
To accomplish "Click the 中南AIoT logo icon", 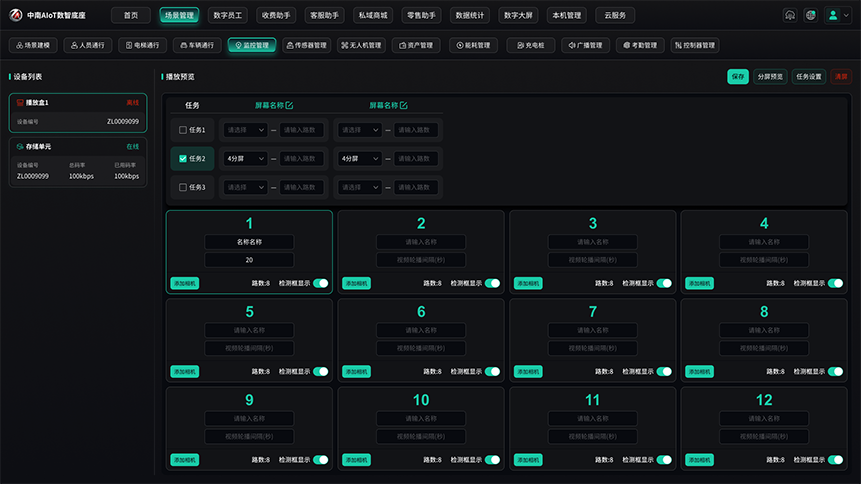I will point(16,15).
